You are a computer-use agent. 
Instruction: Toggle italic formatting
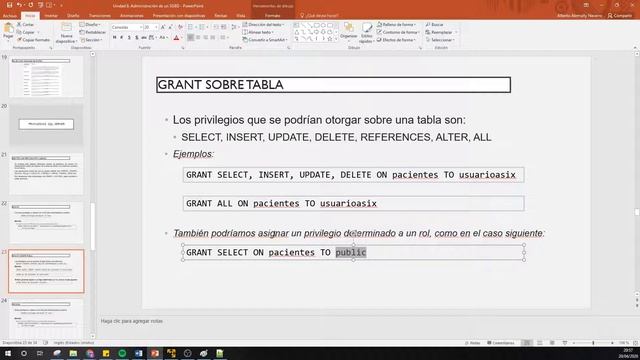[x=122, y=38]
